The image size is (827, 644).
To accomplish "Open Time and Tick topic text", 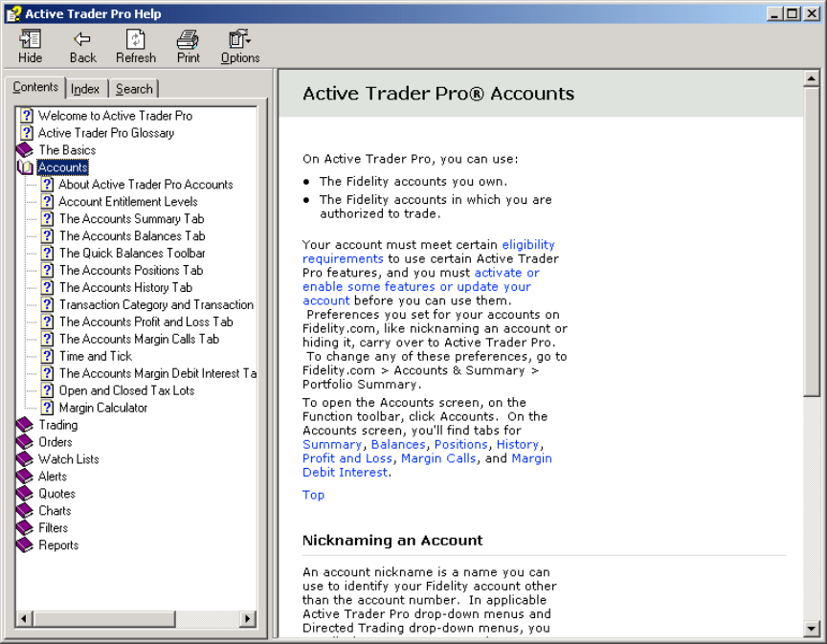I will [96, 356].
